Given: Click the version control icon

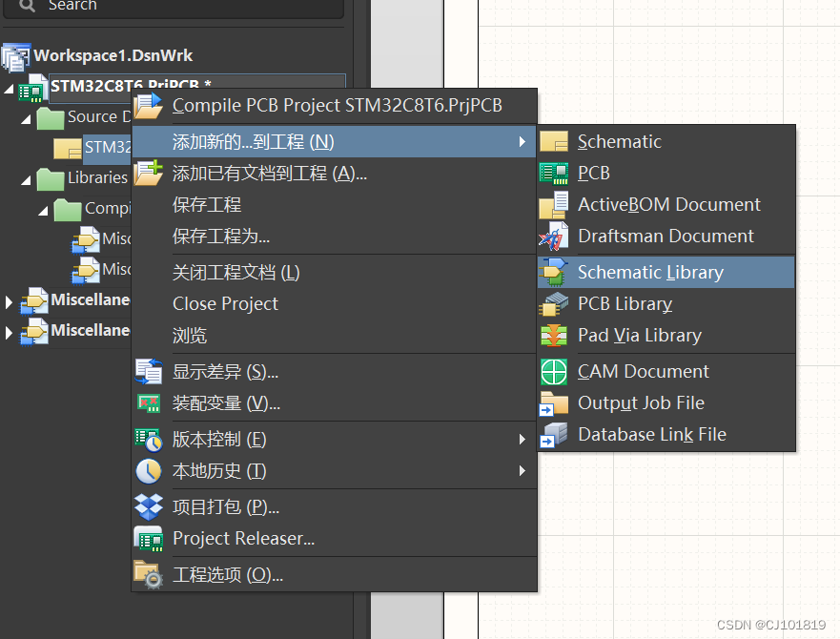Looking at the screenshot, I should click(x=149, y=440).
